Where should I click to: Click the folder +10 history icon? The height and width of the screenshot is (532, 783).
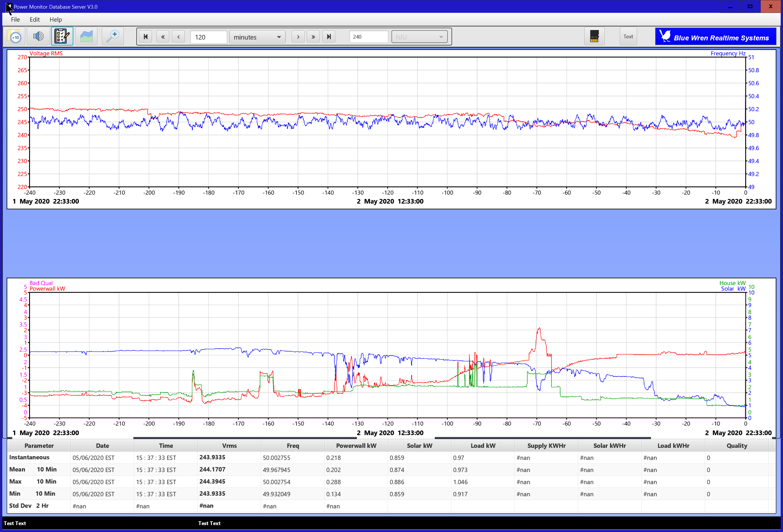point(14,36)
